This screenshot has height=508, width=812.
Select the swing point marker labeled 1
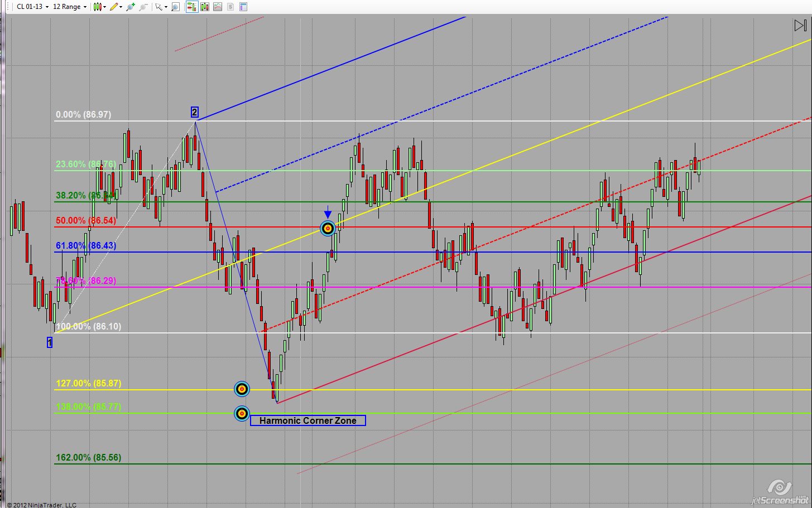(x=50, y=342)
